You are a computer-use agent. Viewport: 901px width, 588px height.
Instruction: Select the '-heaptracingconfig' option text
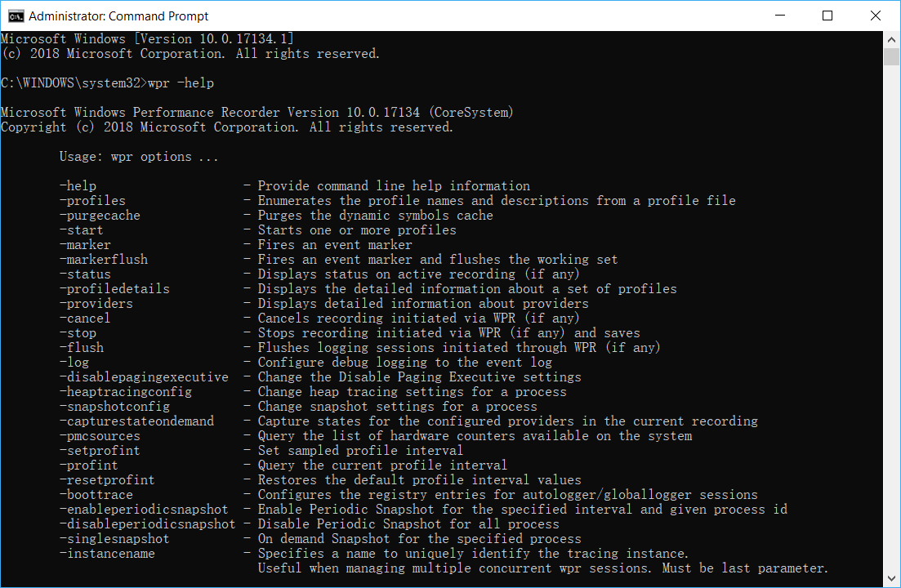(x=125, y=392)
